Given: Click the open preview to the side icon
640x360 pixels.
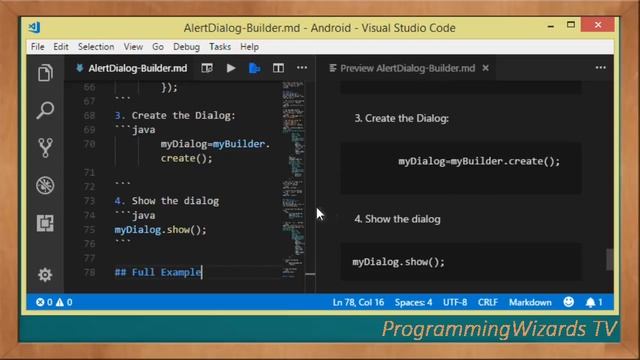Looking at the screenshot, I should click(x=207, y=68).
